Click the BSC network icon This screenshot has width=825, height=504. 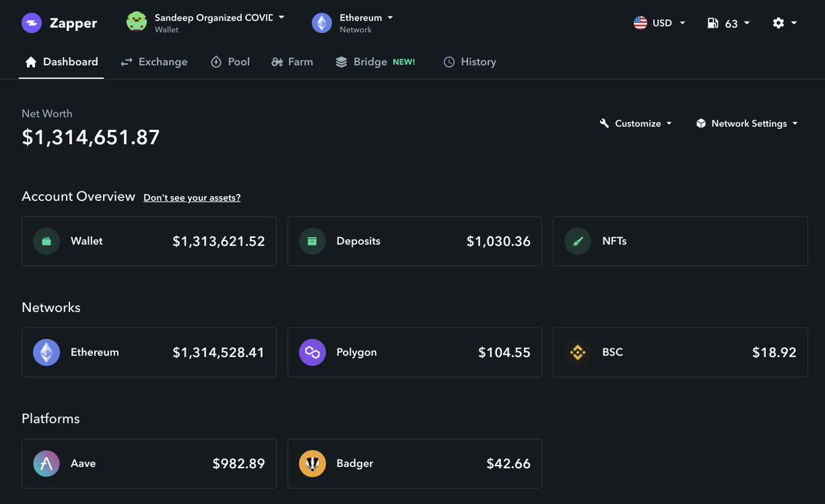click(577, 352)
